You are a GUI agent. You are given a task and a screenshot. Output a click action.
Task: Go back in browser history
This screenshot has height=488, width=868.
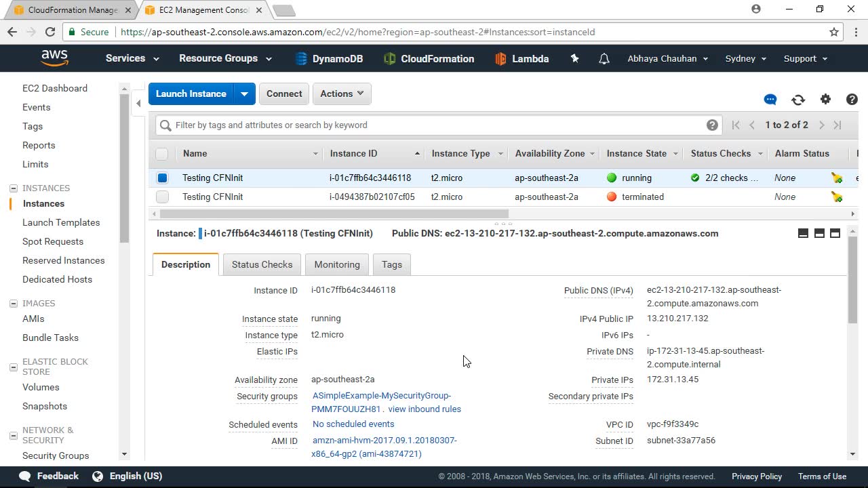point(12,32)
